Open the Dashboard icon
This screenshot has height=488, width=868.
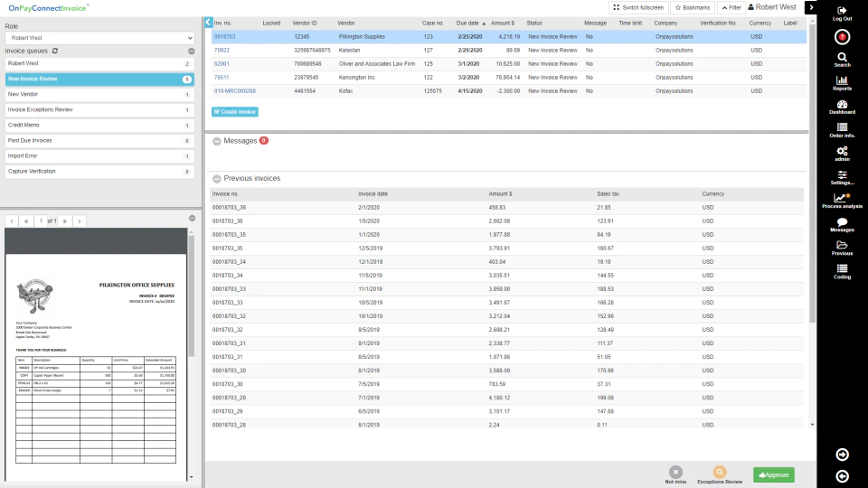click(842, 108)
